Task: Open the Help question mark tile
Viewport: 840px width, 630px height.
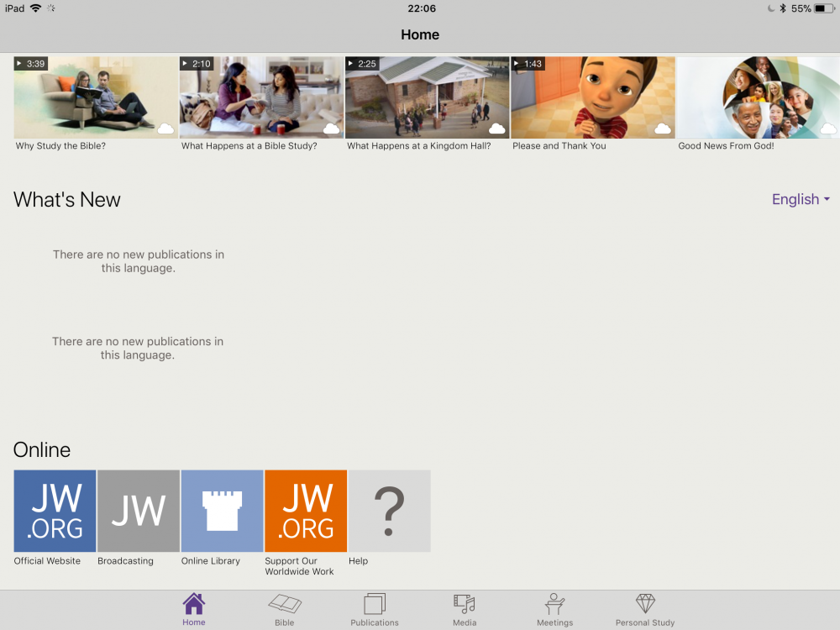Action: click(389, 511)
